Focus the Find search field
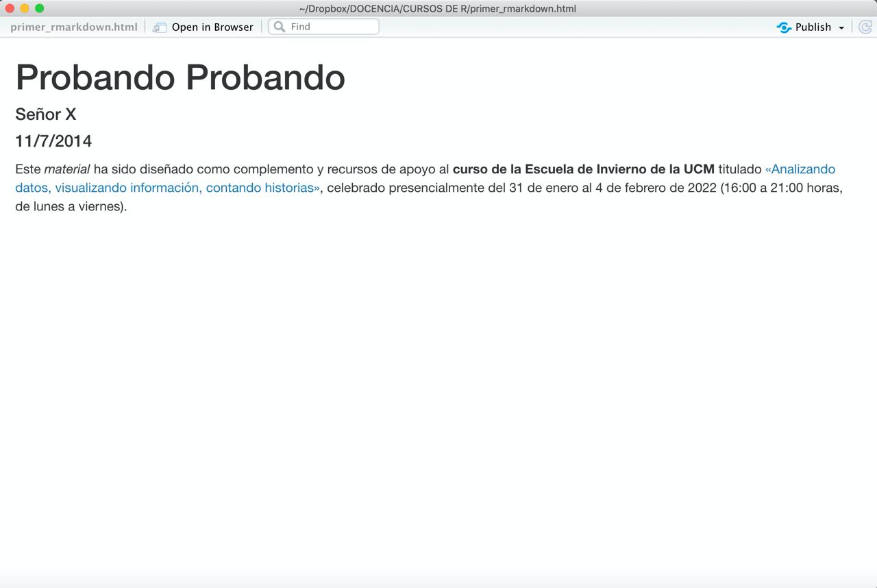 (323, 27)
